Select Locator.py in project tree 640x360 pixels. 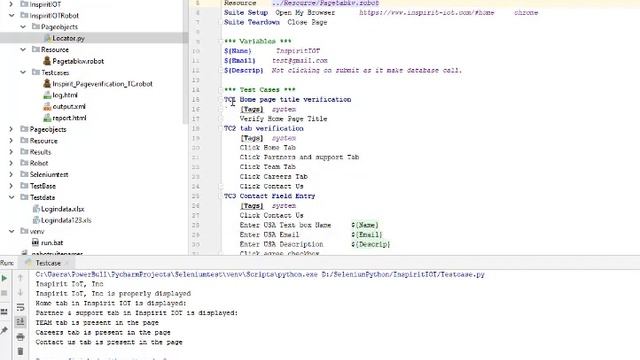click(69, 38)
